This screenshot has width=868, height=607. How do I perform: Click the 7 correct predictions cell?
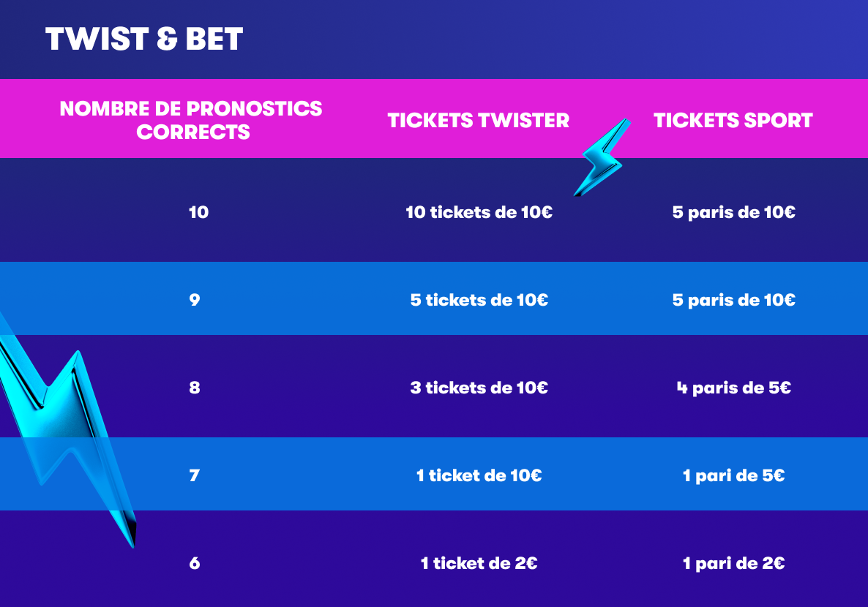click(x=195, y=475)
